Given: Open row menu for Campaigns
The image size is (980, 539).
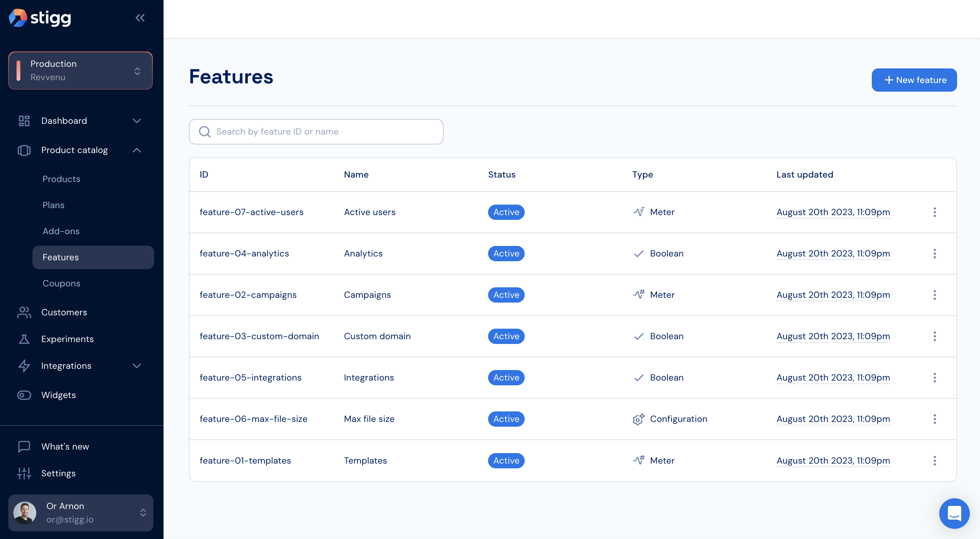Looking at the screenshot, I should click(x=934, y=295).
